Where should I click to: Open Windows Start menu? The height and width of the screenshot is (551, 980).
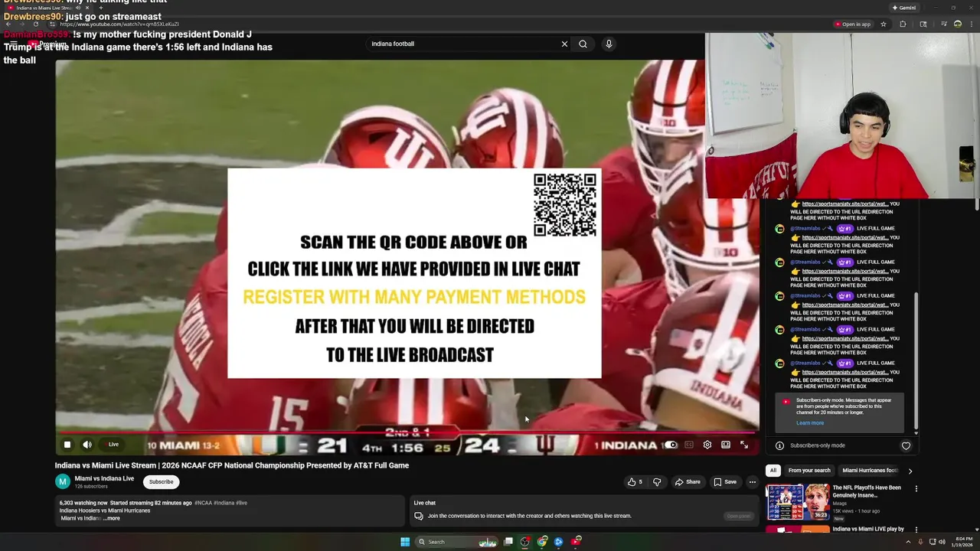coord(405,542)
